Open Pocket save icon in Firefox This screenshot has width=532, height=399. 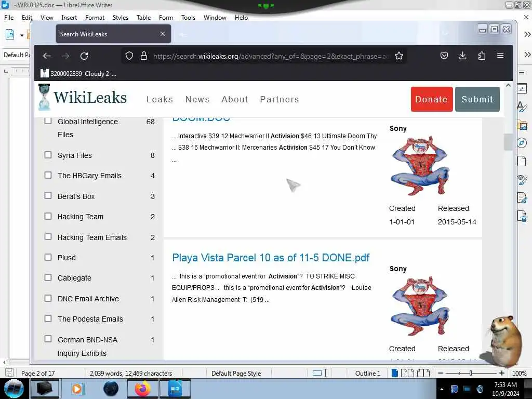coord(444,56)
